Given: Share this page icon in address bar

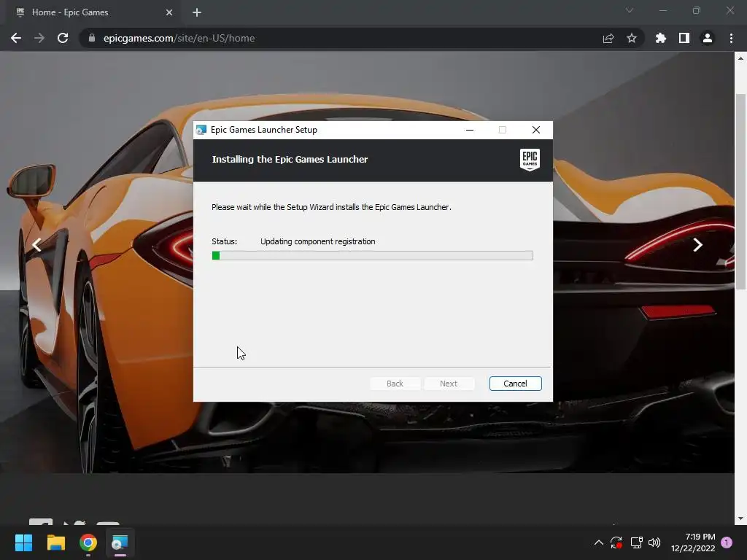Looking at the screenshot, I should click(608, 38).
